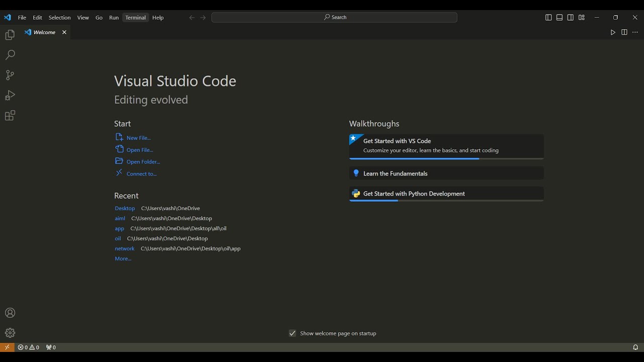Open the editor More Actions ellipsis

pyautogui.click(x=635, y=32)
